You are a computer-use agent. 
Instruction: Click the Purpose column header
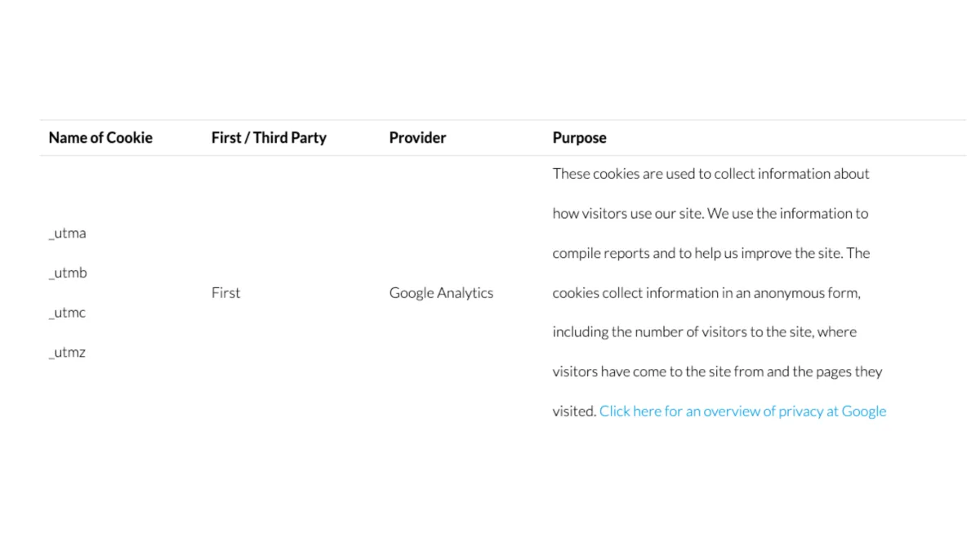[579, 138]
